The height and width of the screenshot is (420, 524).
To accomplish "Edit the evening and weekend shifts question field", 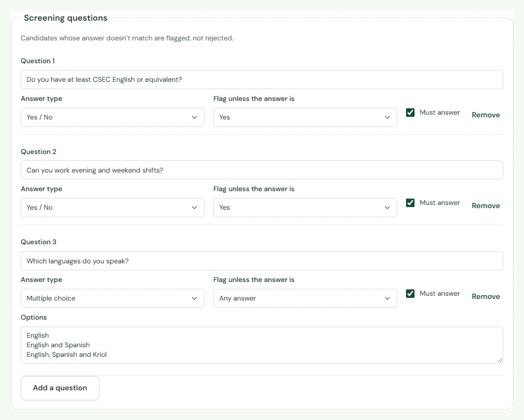I will coord(261,170).
